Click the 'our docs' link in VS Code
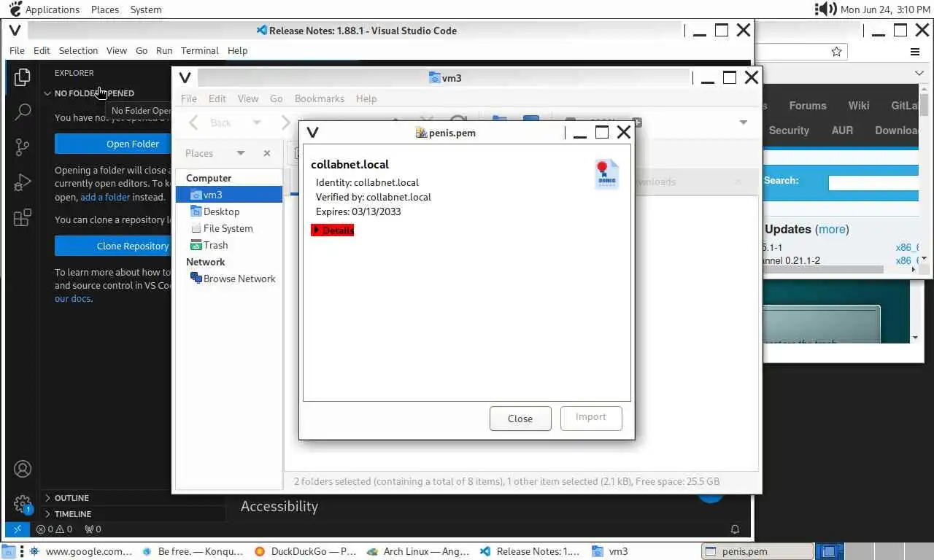The image size is (934, 560). [x=73, y=298]
